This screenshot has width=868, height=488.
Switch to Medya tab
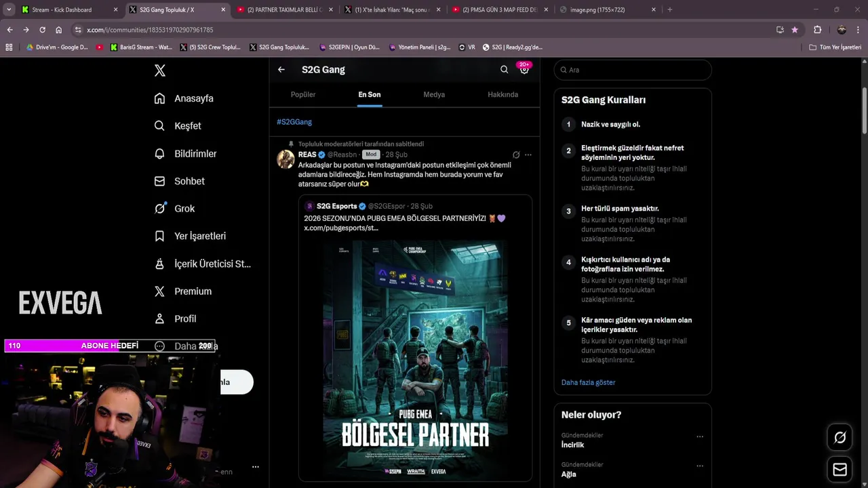point(434,94)
